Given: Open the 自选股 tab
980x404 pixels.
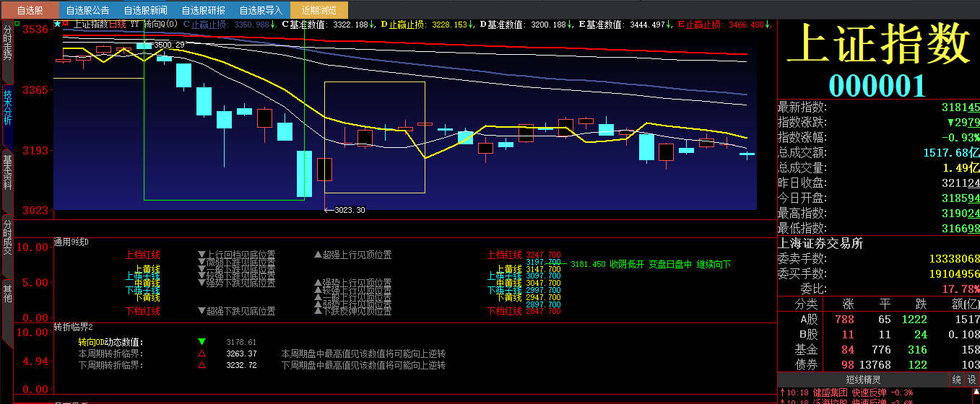Looking at the screenshot, I should click(29, 10).
